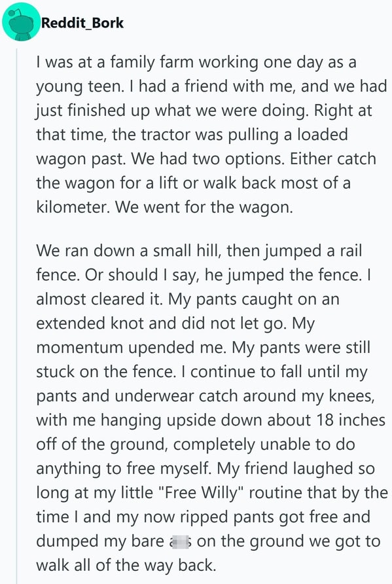This screenshot has height=584, width=392.
Task: Click the words "rail fence" starting the second paragraph
Action: point(198,263)
